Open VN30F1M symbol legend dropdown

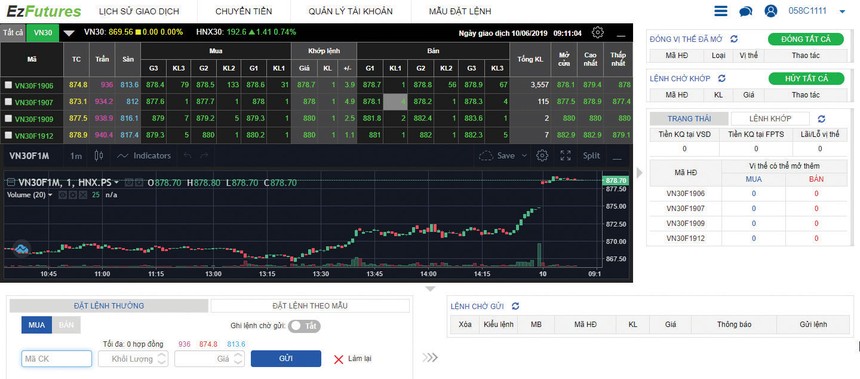tap(116, 182)
